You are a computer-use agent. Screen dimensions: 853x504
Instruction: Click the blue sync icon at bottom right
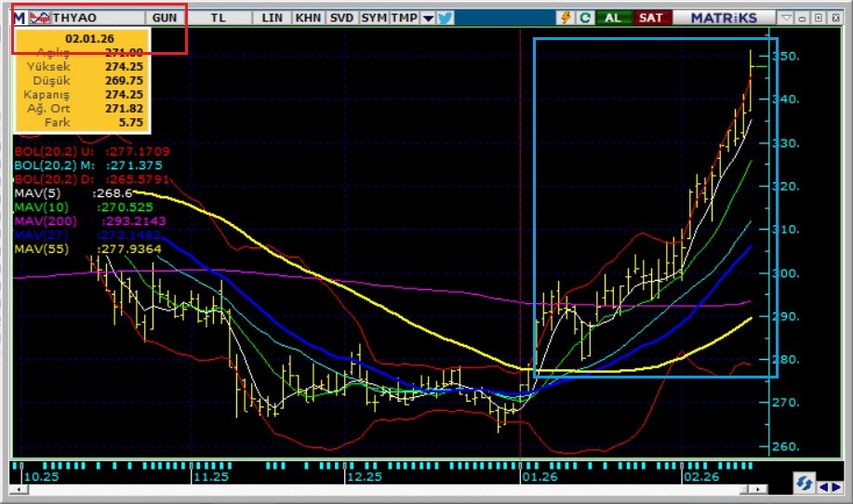[x=803, y=482]
